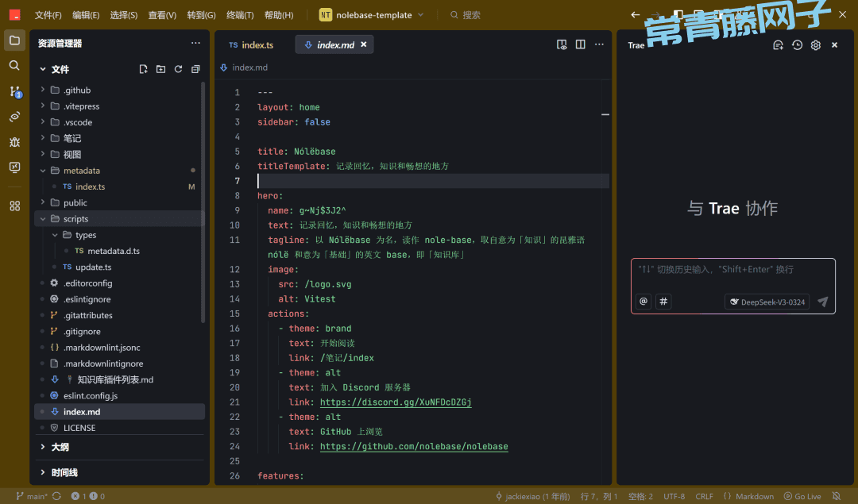The height and width of the screenshot is (504, 858).
Task: Toggle notifications with the status bar bell
Action: pos(836,496)
